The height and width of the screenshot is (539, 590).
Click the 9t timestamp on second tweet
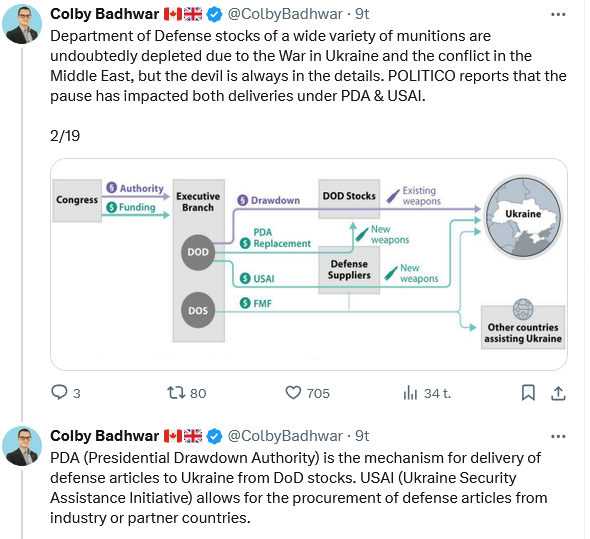click(x=362, y=436)
